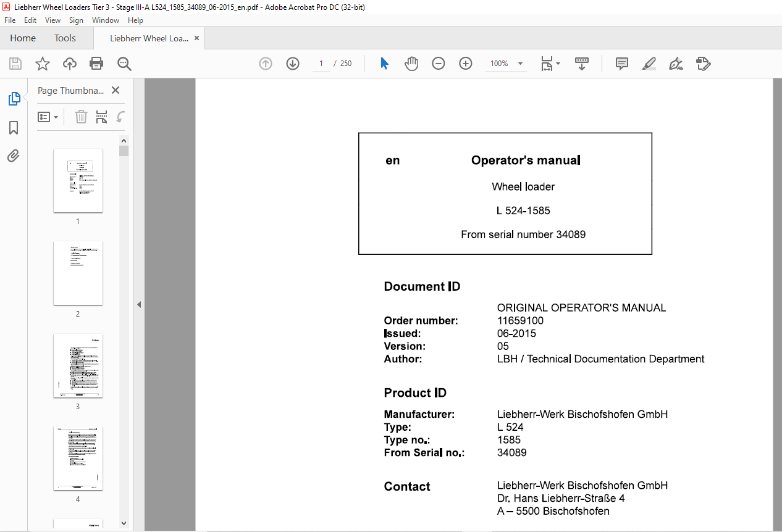Click the order number 11659100
782x532 pixels.
pyautogui.click(x=520, y=320)
